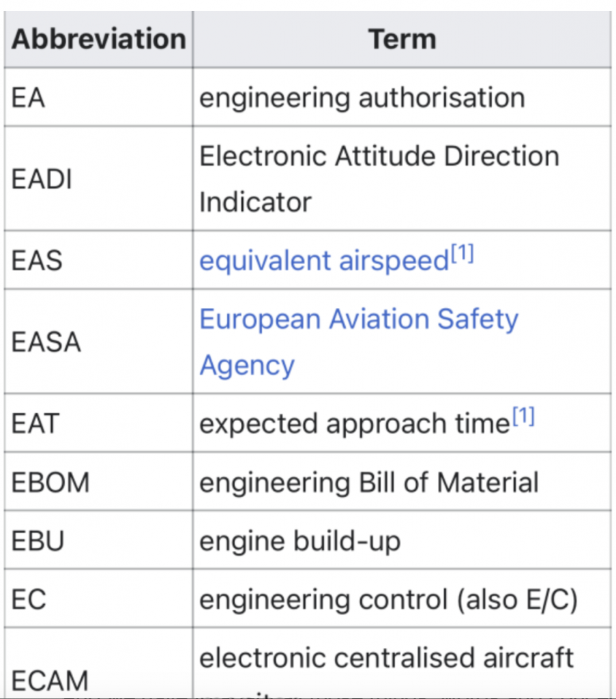This screenshot has width=616, height=699.
Task: Select the ECAM abbreviation cell
Action: click(98, 663)
